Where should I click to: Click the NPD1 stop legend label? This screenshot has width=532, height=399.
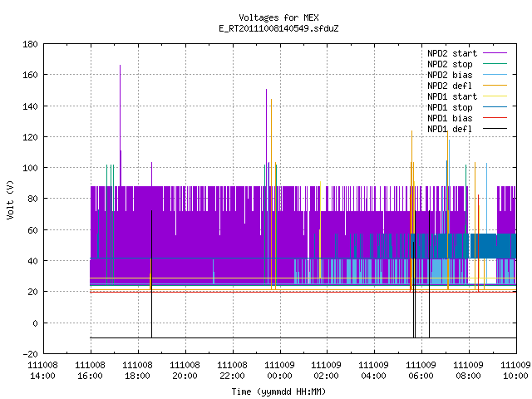(x=450, y=107)
